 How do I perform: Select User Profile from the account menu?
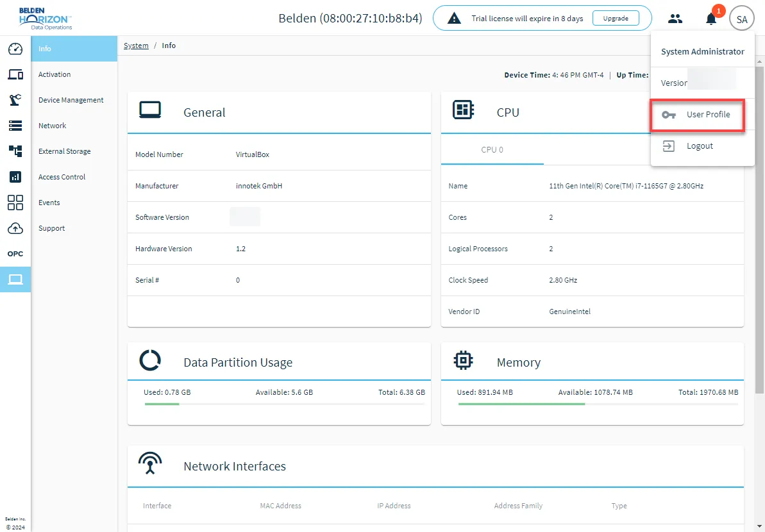tap(697, 115)
